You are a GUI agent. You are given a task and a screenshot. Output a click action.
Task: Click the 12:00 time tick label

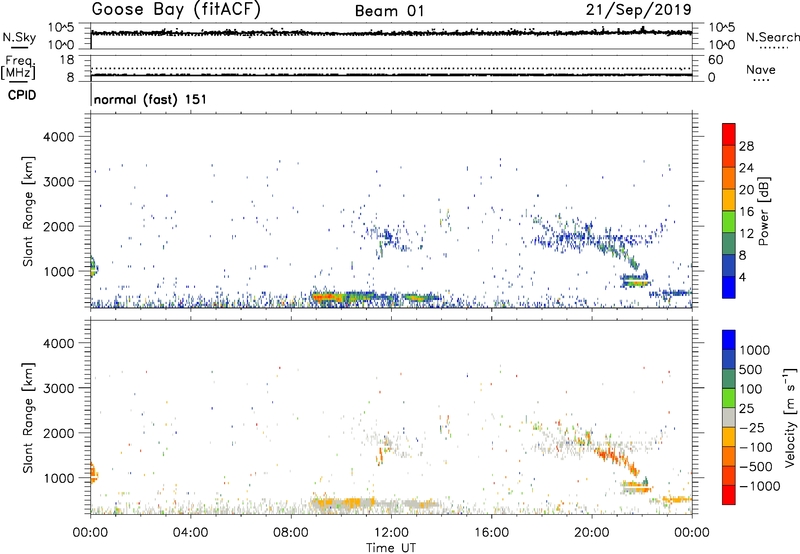click(391, 533)
